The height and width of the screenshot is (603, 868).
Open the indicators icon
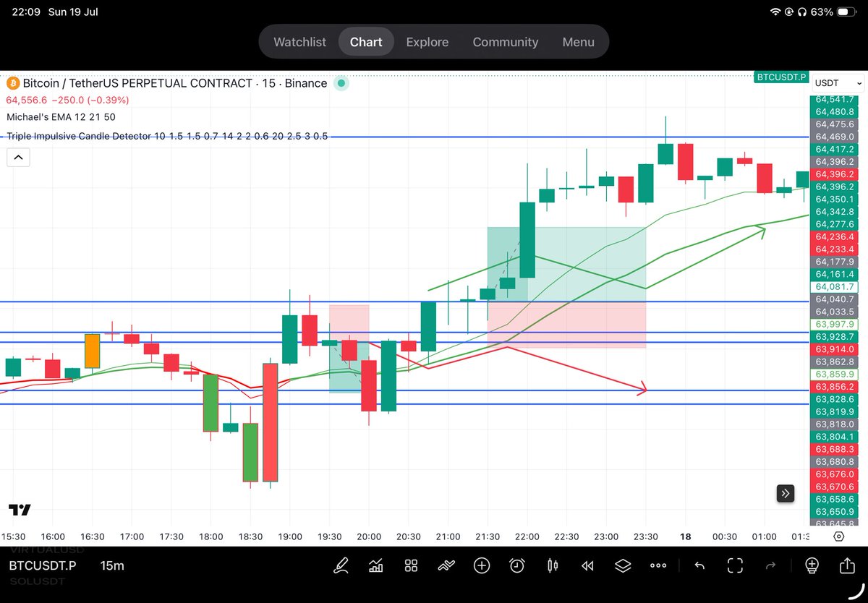pyautogui.click(x=447, y=565)
